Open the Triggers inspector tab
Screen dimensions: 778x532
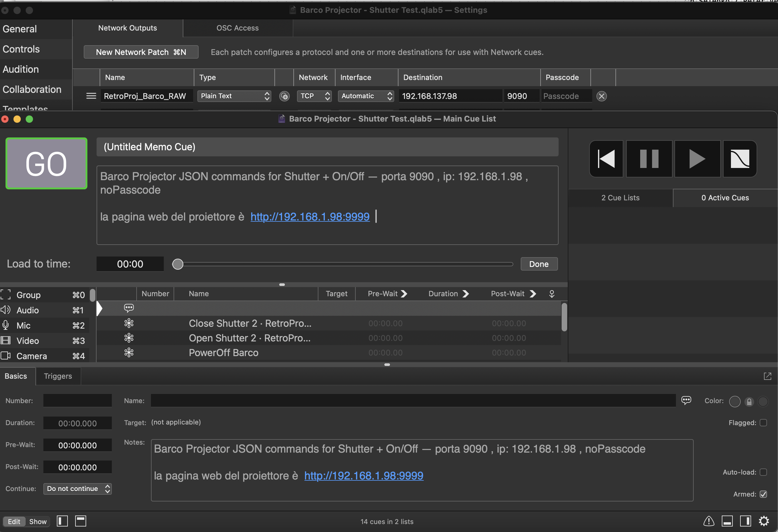tap(58, 376)
